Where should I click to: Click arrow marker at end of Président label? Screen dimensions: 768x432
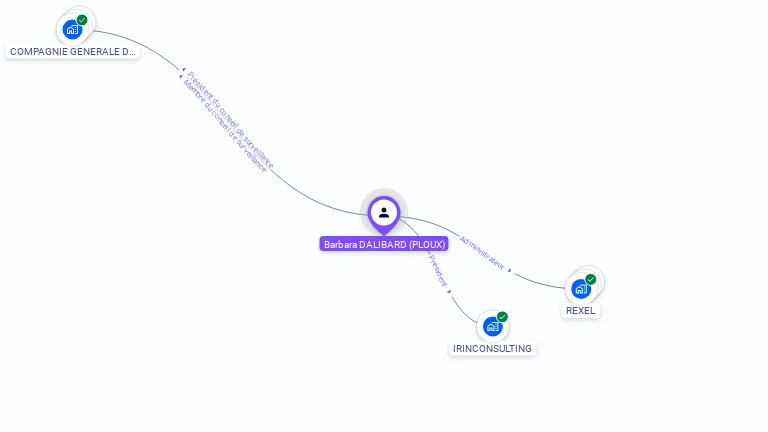point(449,292)
